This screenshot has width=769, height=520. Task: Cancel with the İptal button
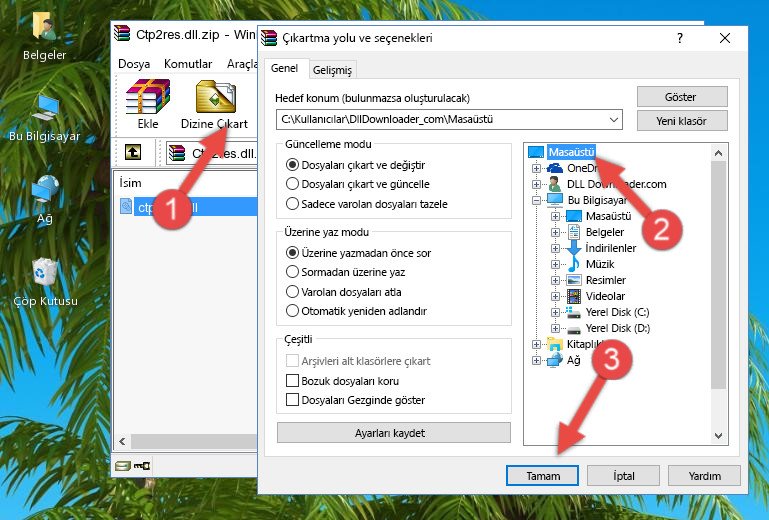click(x=623, y=476)
